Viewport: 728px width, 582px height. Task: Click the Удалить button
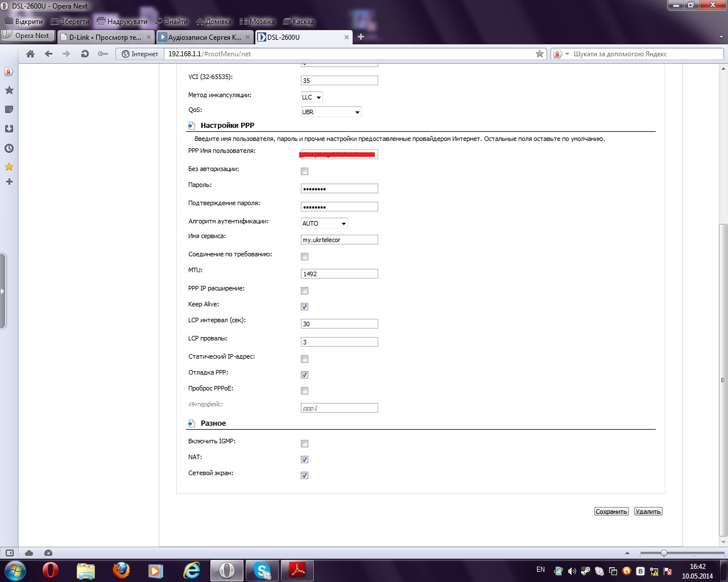point(648,512)
